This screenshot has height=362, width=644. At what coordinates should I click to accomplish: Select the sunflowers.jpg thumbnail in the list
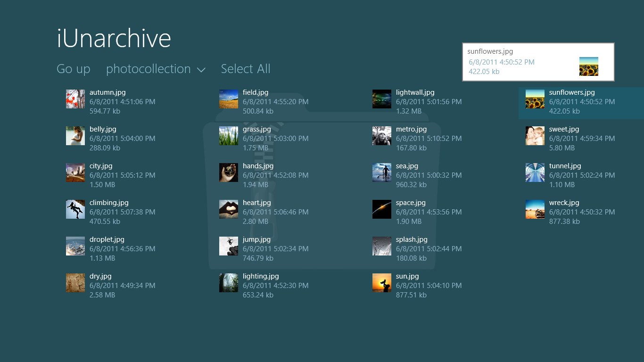coord(535,99)
